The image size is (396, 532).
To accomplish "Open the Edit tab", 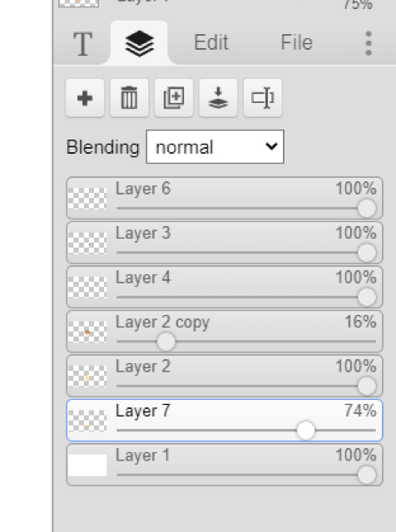I will (211, 42).
